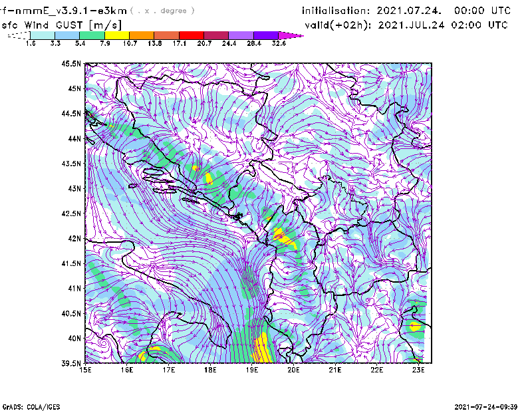Click the 15E longitude label
Image resolution: width=532 pixels, height=411 pixels.
85,370
